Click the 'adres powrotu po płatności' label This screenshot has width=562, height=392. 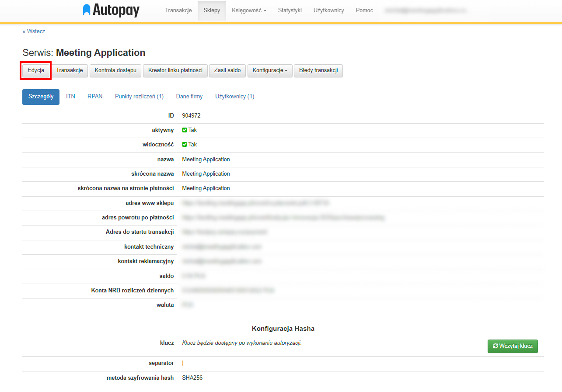tap(138, 218)
